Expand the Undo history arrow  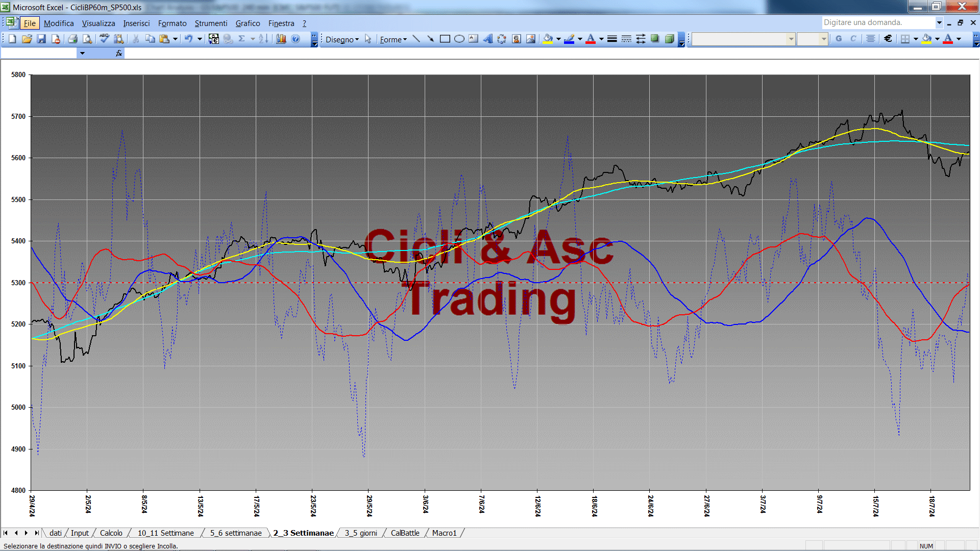point(200,39)
